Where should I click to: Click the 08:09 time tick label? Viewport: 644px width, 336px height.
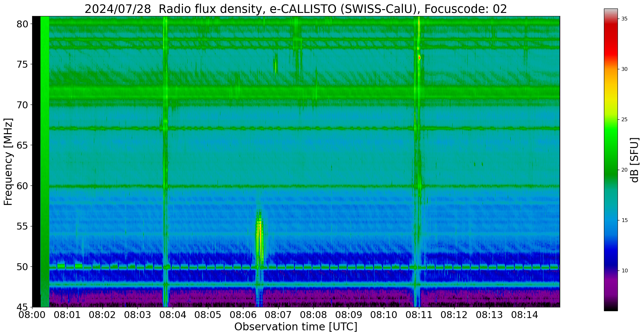click(349, 315)
